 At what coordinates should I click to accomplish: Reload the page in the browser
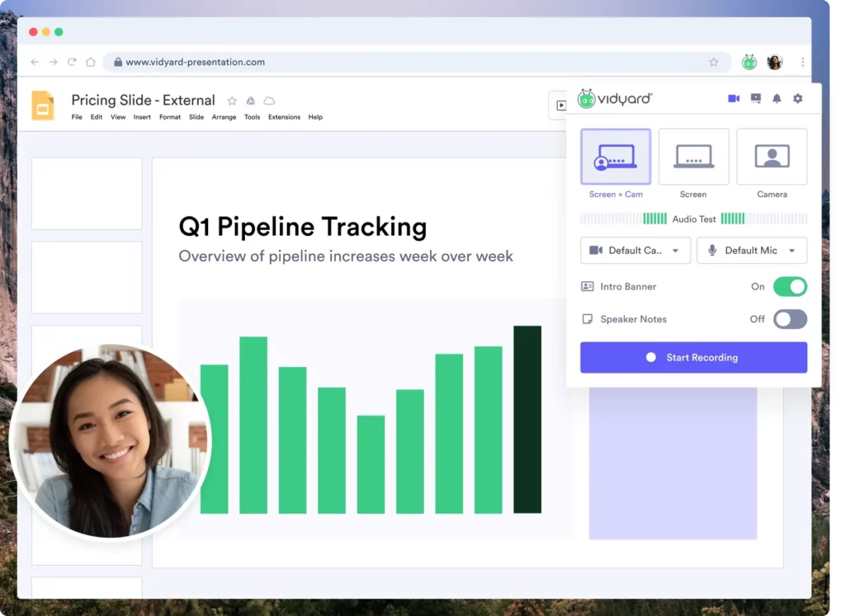[72, 62]
